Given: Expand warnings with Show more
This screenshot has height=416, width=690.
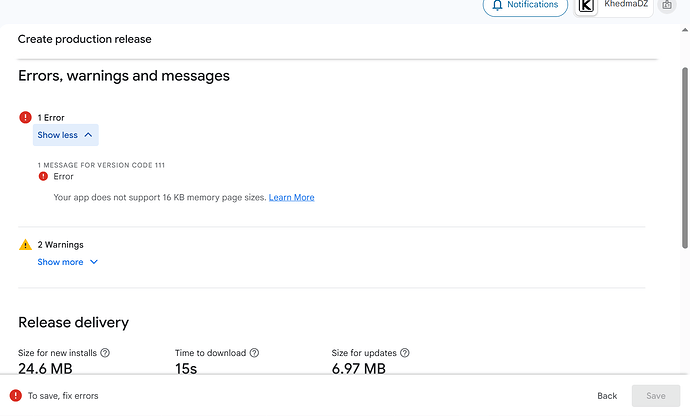Looking at the screenshot, I should coord(67,262).
